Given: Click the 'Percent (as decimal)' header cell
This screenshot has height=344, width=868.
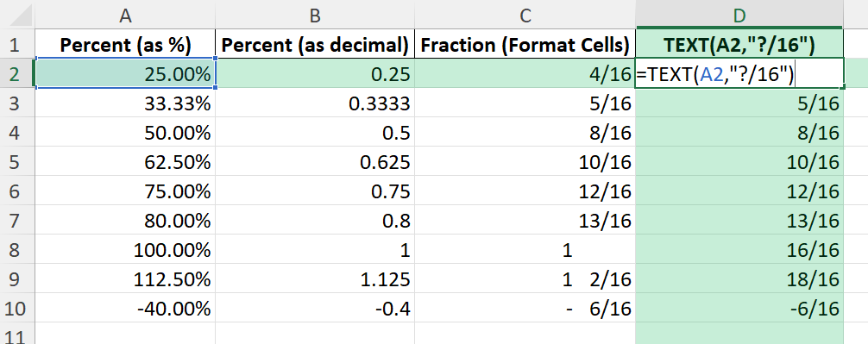Looking at the screenshot, I should pyautogui.click(x=315, y=44).
